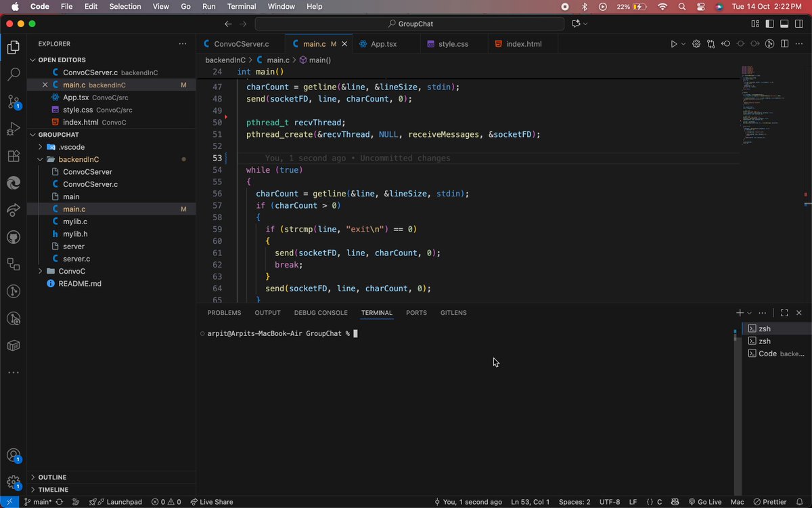Run the C file with play button
The image size is (812, 508).
pos(673,44)
